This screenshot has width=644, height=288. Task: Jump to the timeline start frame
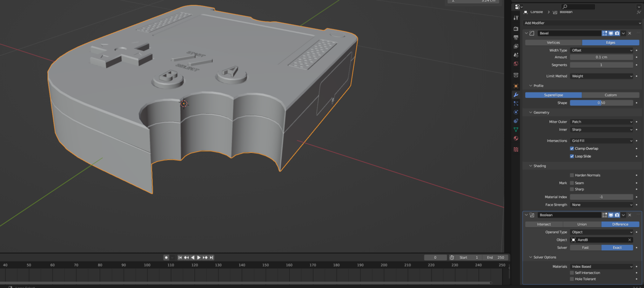180,257
